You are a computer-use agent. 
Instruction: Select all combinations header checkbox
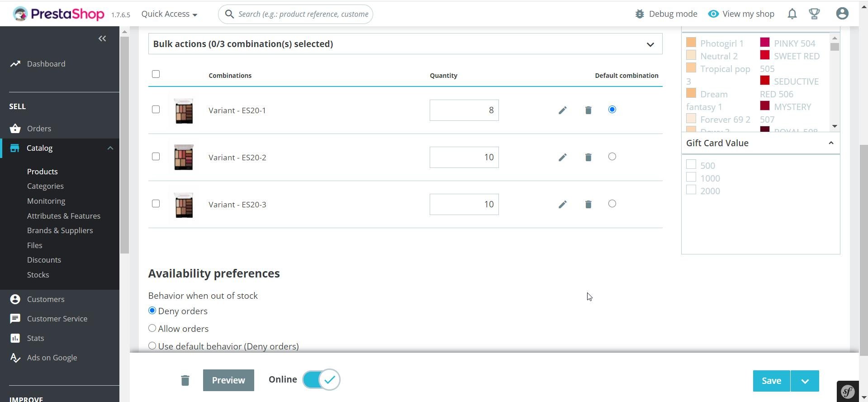tap(156, 74)
